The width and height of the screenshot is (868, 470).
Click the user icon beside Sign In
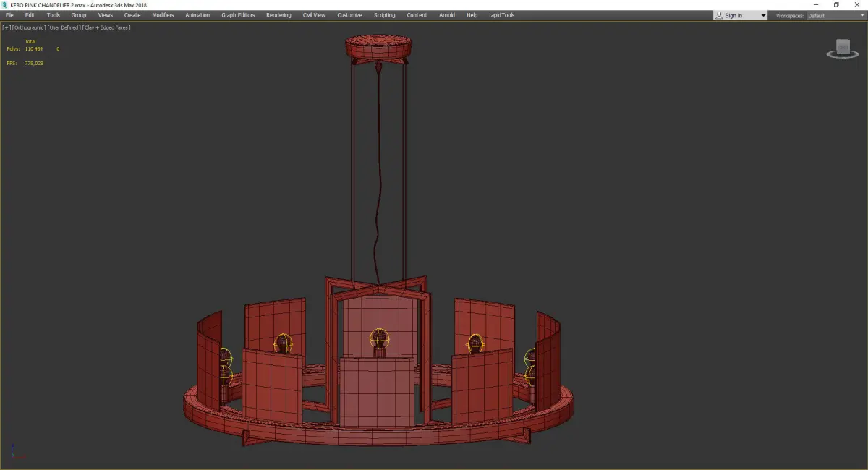pyautogui.click(x=718, y=15)
